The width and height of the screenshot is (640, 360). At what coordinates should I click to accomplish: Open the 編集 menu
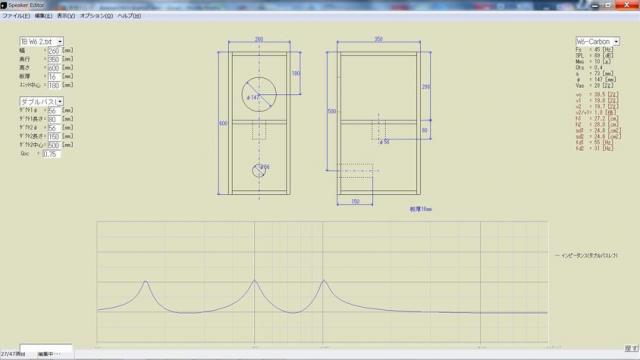[43, 16]
